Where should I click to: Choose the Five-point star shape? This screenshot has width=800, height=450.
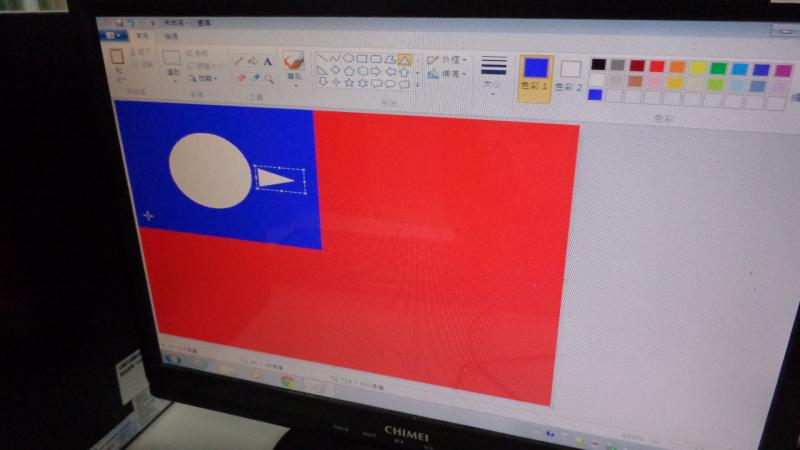[350, 82]
